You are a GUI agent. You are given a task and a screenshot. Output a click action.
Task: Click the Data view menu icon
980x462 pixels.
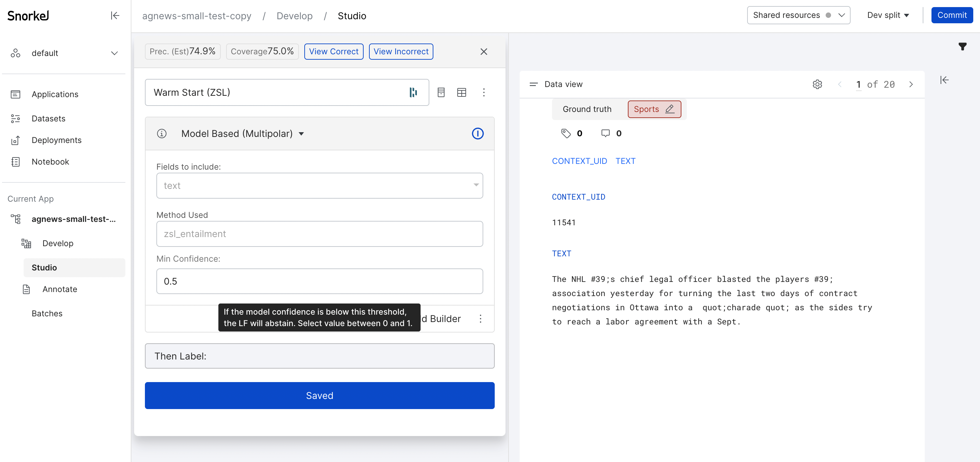coord(533,84)
